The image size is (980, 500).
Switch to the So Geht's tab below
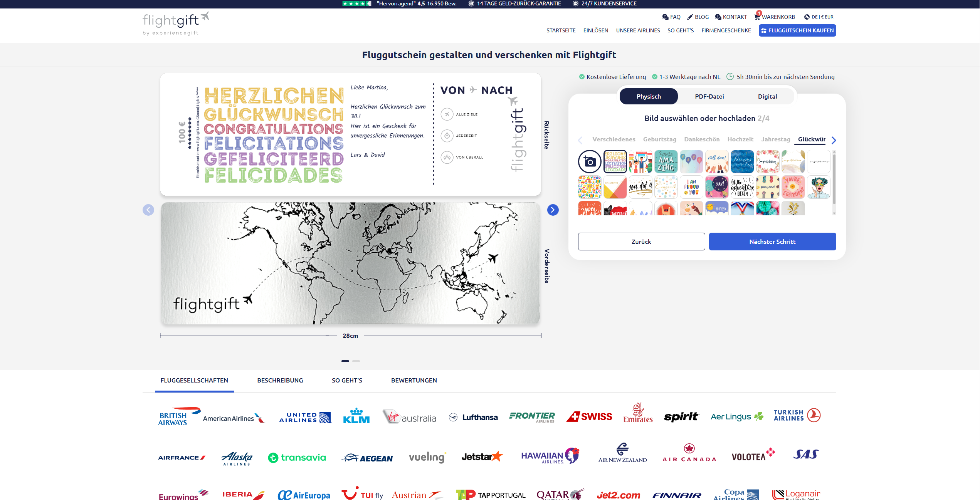coord(347,380)
